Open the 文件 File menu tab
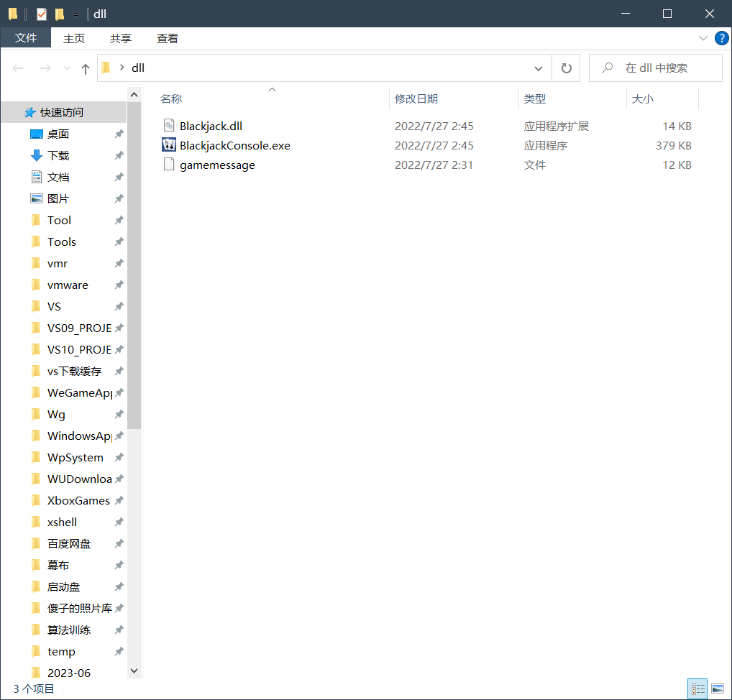Image resolution: width=732 pixels, height=700 pixels. click(26, 38)
